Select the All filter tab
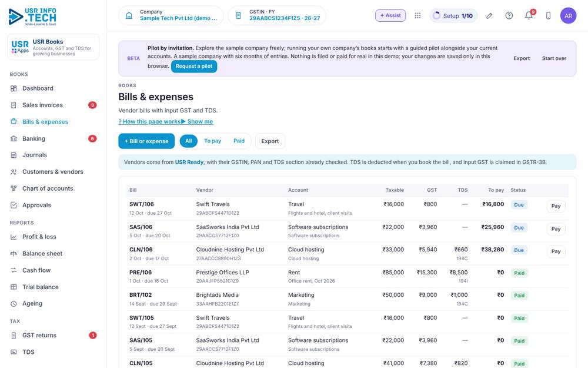The image size is (588, 368). pyautogui.click(x=188, y=141)
